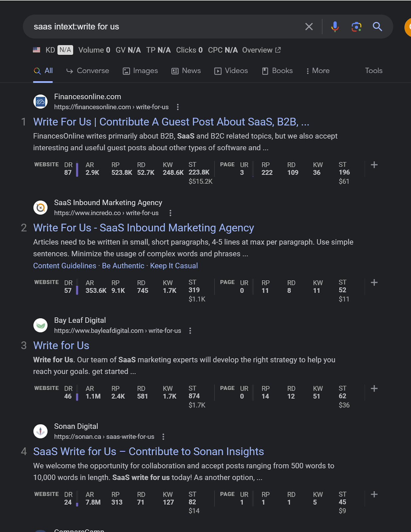Open 'SaaS Write for Us – Contribute to Sonan Insights'
The height and width of the screenshot is (532, 411).
point(148,452)
